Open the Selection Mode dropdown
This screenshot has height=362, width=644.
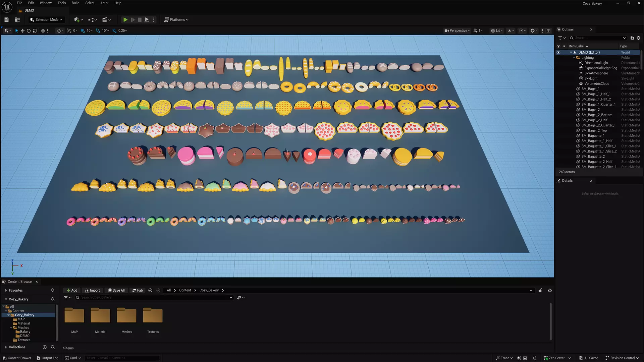click(x=46, y=20)
